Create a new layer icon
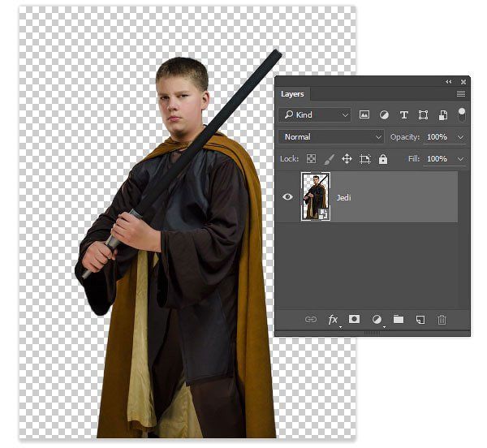Image resolution: width=487 pixels, height=448 pixels. [420, 320]
